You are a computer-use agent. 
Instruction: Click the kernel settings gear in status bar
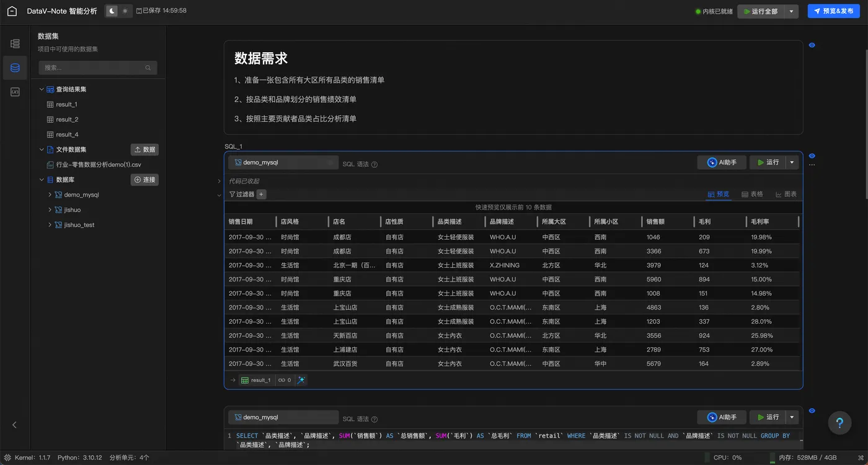(x=7, y=458)
